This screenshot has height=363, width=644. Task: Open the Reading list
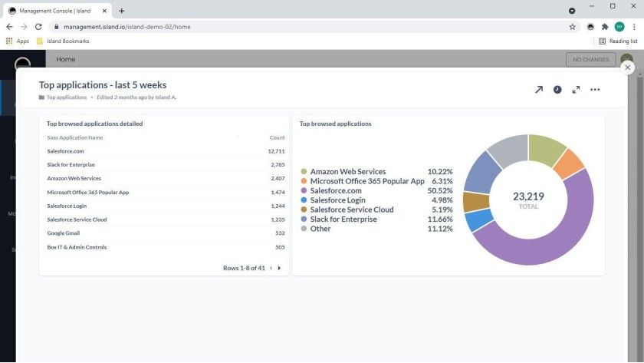tap(618, 41)
